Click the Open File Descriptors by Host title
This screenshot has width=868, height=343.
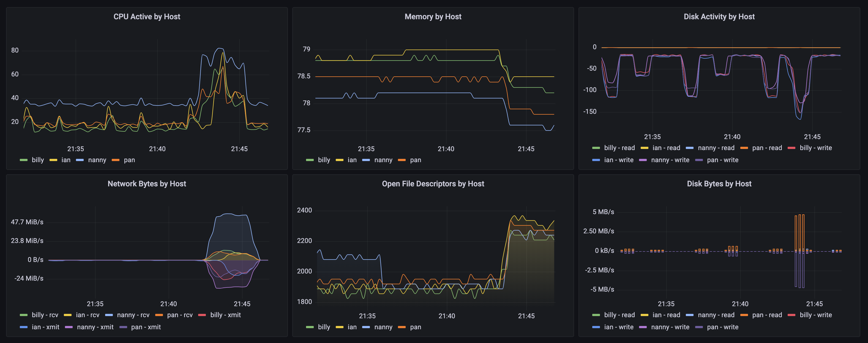(x=433, y=184)
